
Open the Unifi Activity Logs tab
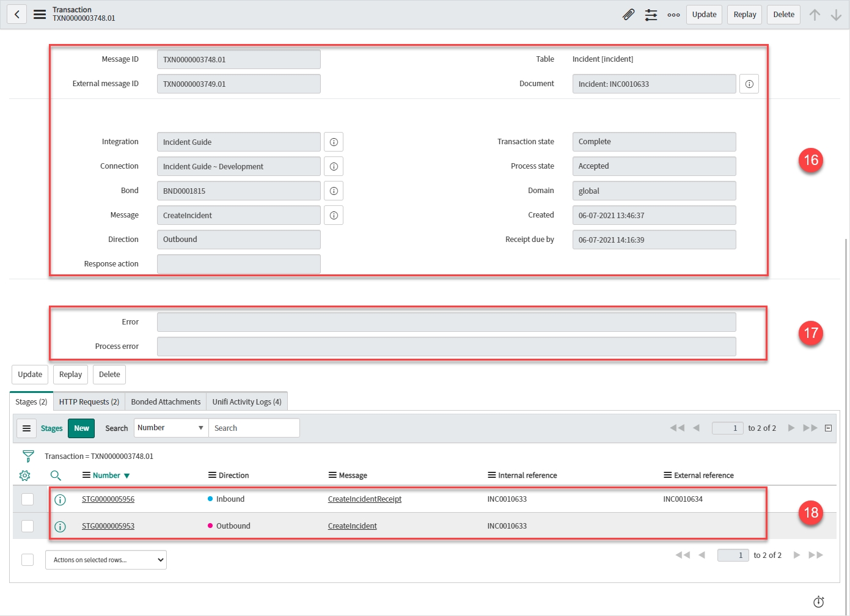point(246,402)
